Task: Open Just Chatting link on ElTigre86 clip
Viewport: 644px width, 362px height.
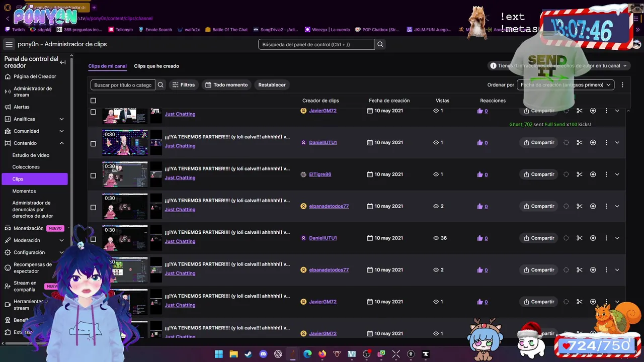Action: [x=180, y=178]
